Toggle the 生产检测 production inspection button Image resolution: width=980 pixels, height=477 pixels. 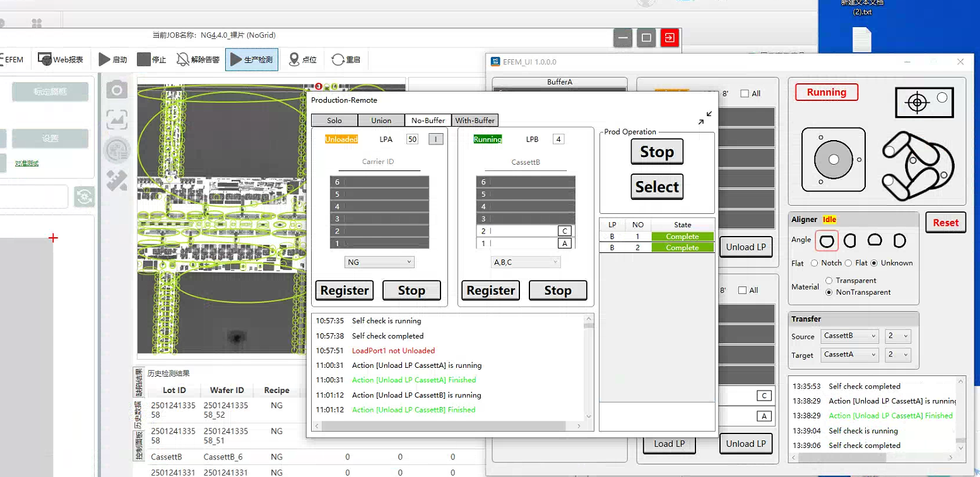[251, 59]
